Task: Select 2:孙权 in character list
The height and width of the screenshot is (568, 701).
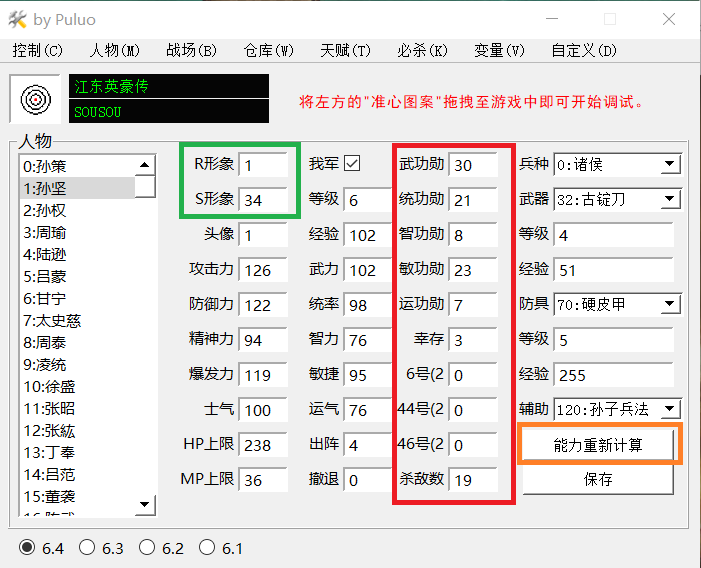Action: 77,210
